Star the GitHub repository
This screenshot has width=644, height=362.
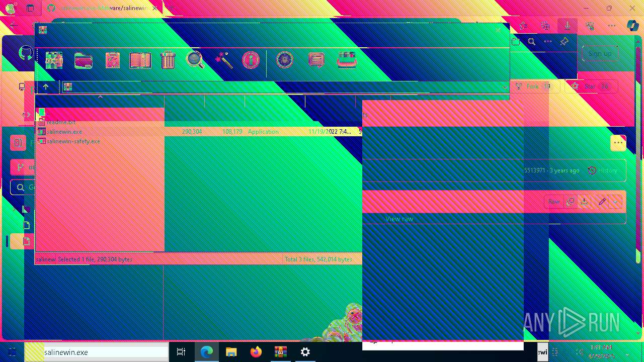pos(591,86)
